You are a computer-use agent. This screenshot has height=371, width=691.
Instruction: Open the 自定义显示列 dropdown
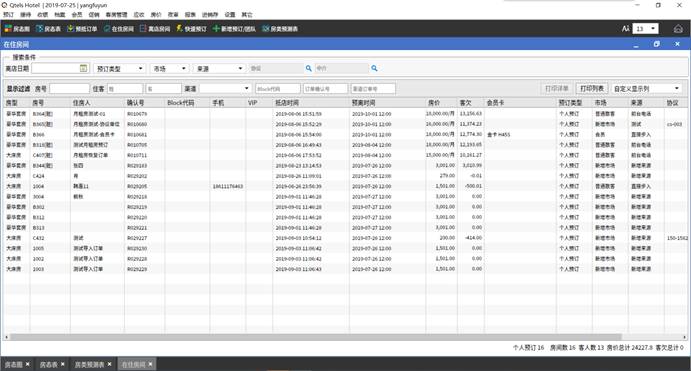(647, 89)
